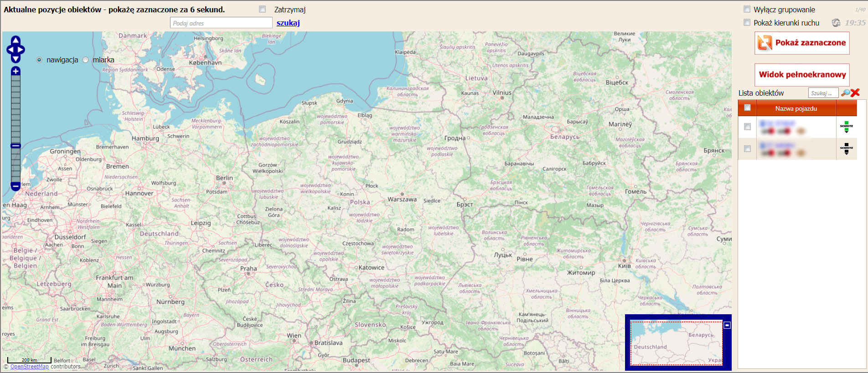Viewport: 868px width, 373px height.
Task: Click München on the map
Action: [182, 348]
